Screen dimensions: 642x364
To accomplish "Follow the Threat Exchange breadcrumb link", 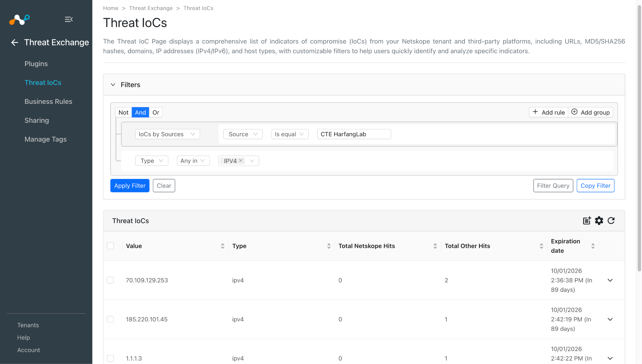I will pos(151,8).
